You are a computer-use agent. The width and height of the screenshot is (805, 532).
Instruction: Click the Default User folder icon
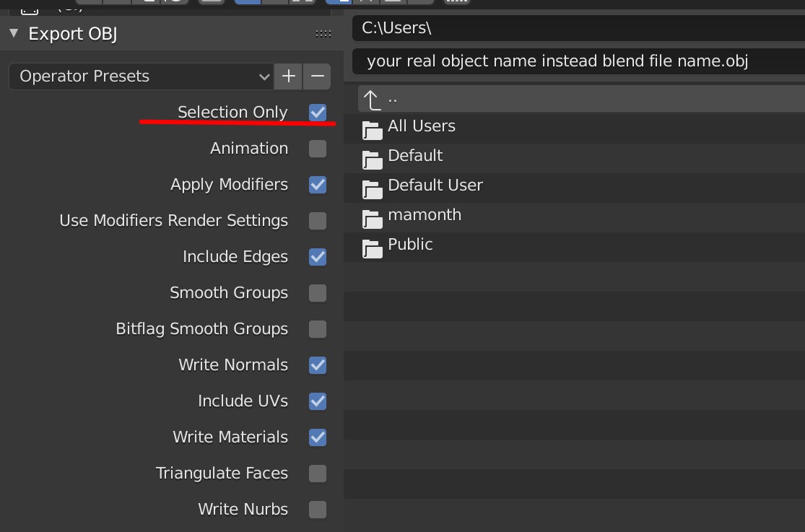coord(373,190)
